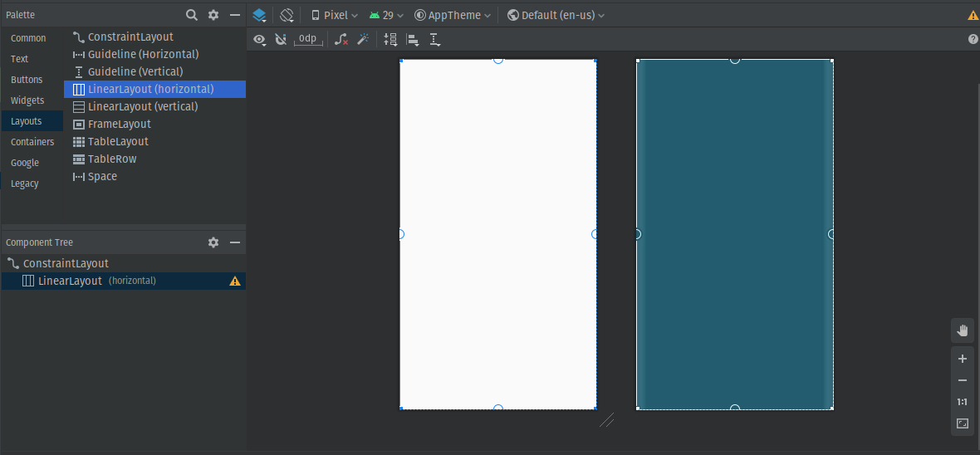Pick ConstraintLayout from the palette
The image size is (980, 455).
[155, 37]
